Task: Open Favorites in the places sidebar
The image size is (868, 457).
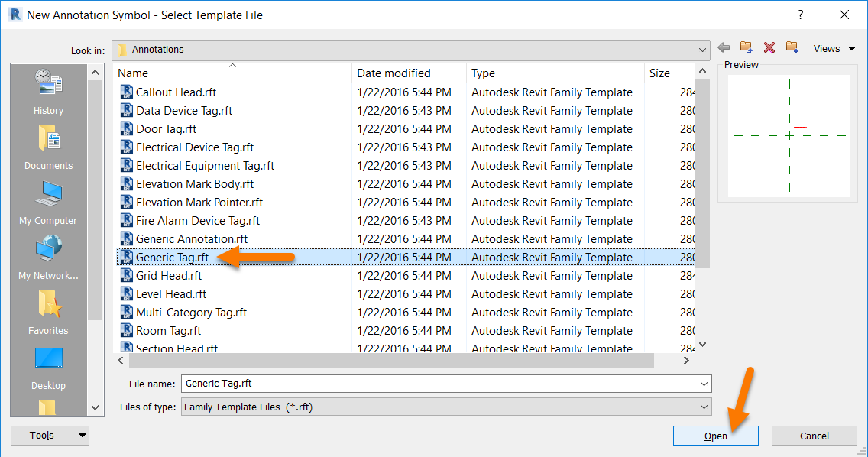Action: coord(48,312)
